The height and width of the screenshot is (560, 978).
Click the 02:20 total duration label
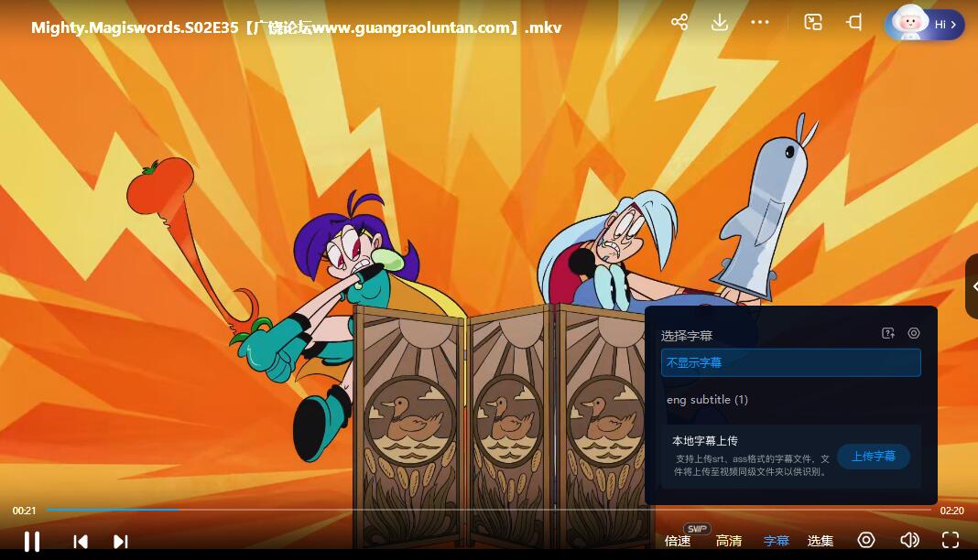pos(951,511)
